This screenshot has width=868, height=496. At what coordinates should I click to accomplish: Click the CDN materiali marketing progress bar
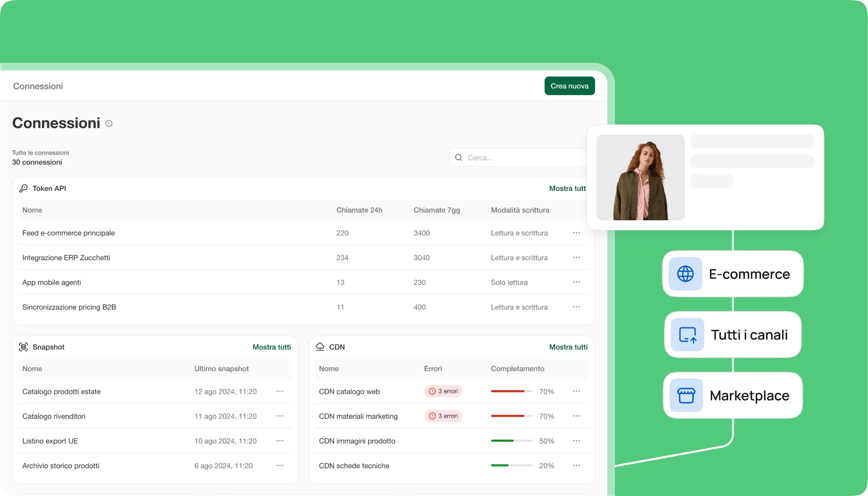(512, 416)
